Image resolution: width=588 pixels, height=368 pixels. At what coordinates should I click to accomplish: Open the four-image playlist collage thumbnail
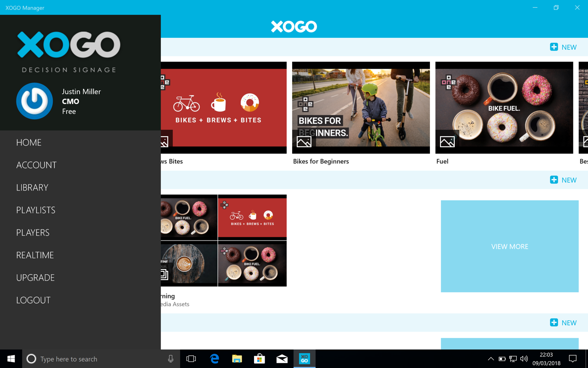point(224,241)
